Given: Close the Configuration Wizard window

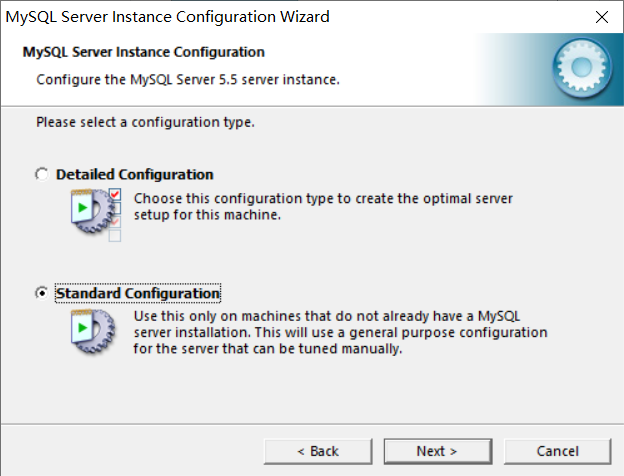Looking at the screenshot, I should [600, 17].
